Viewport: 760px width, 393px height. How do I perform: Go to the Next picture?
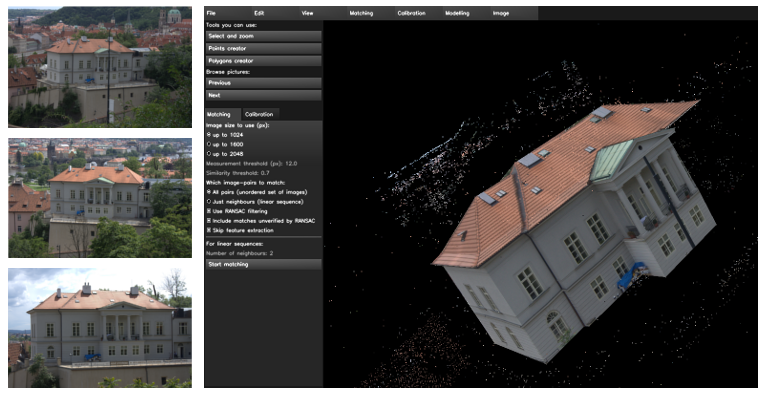pos(264,95)
